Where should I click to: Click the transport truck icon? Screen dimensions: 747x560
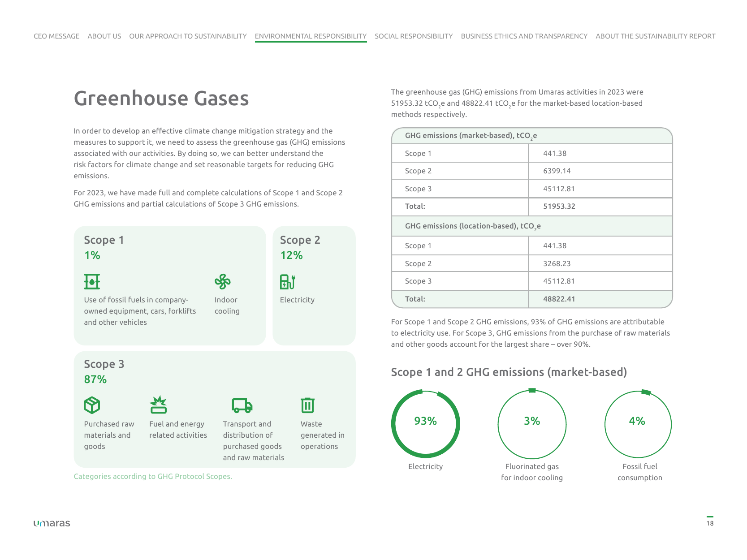(242, 405)
